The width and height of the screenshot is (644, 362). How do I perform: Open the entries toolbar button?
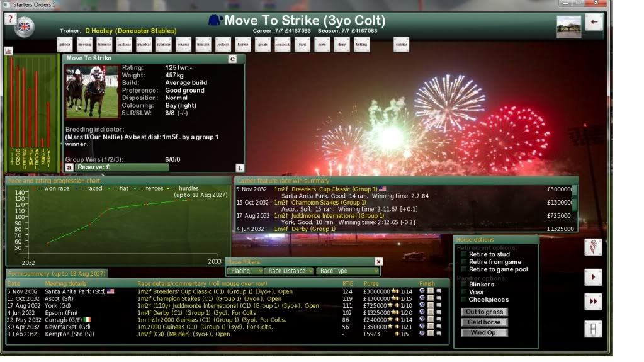click(401, 44)
